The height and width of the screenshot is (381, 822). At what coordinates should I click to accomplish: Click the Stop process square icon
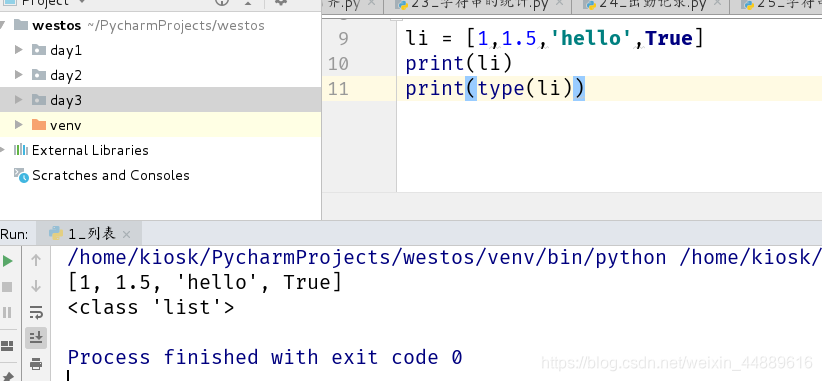pos(7,287)
